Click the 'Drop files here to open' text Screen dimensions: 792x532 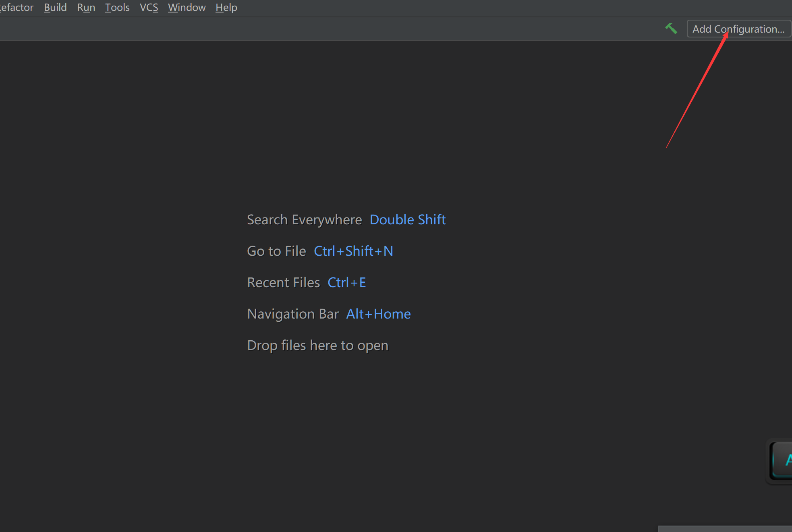point(317,346)
